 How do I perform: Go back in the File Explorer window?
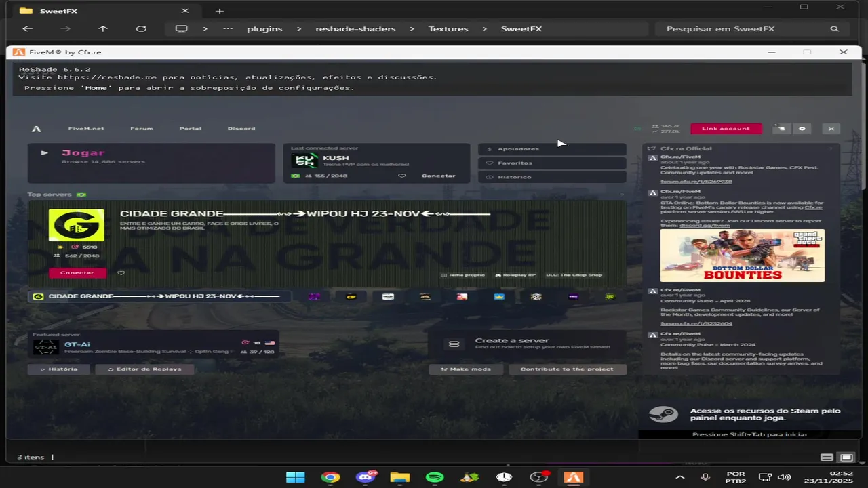(27, 28)
